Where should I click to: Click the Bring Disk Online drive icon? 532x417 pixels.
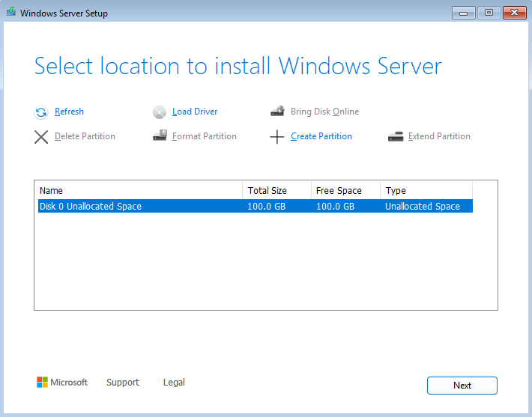[x=277, y=112]
